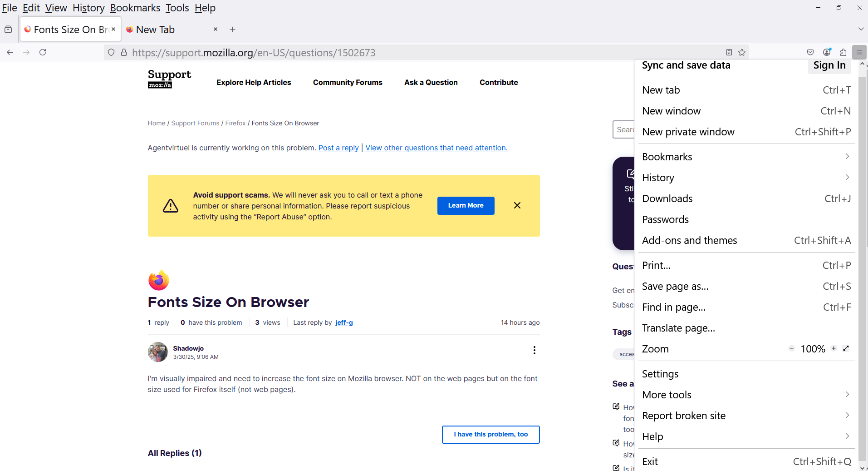
Task: Expand the Bookmarks submenu
Action: pyautogui.click(x=746, y=157)
